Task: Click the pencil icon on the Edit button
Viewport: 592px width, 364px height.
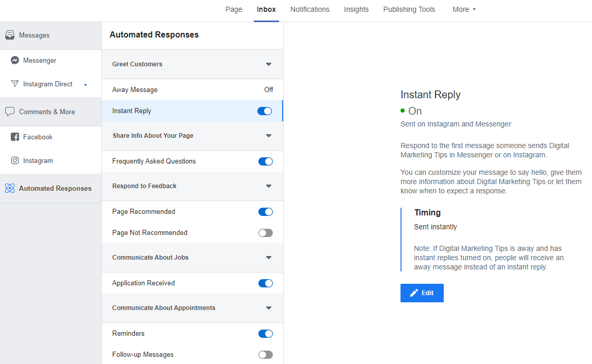Action: click(414, 293)
